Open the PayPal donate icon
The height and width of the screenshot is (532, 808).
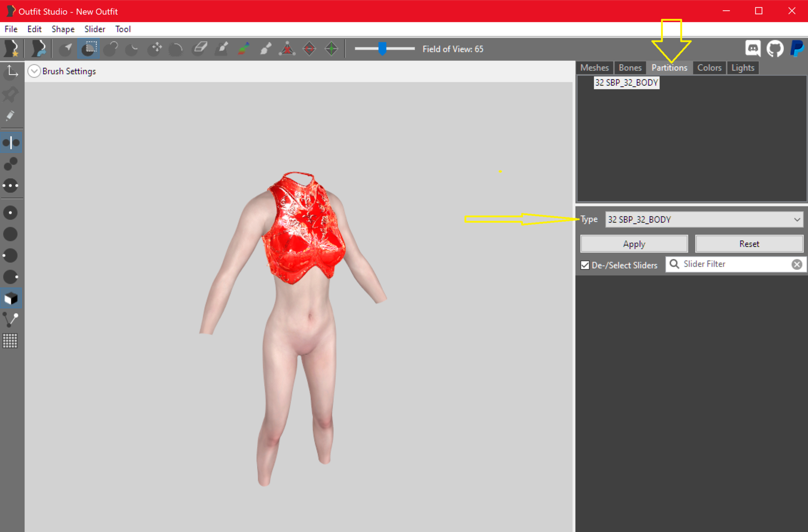pos(797,49)
